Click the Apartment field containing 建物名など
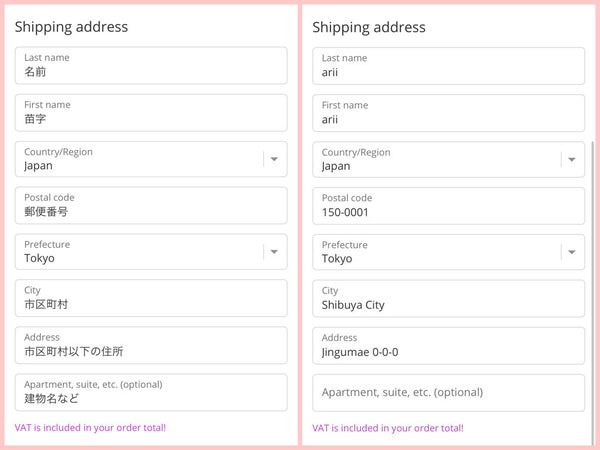Image resolution: width=600 pixels, height=450 pixels. pos(150,392)
